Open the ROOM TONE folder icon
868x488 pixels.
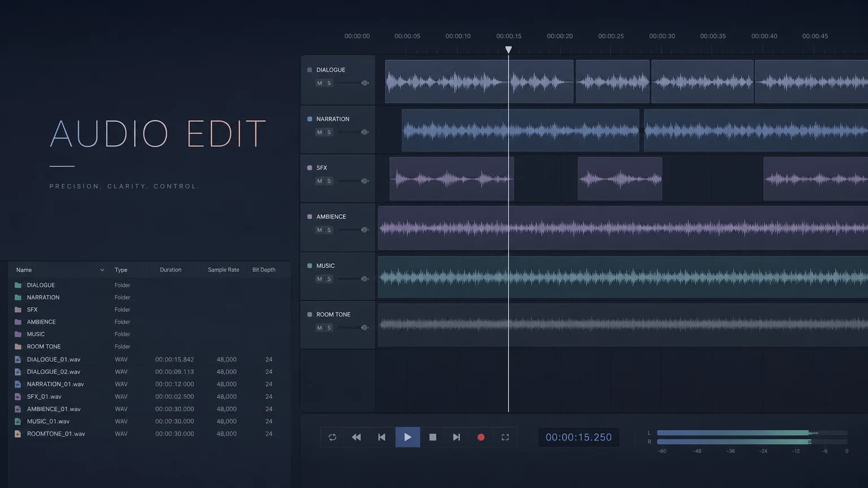(x=18, y=347)
